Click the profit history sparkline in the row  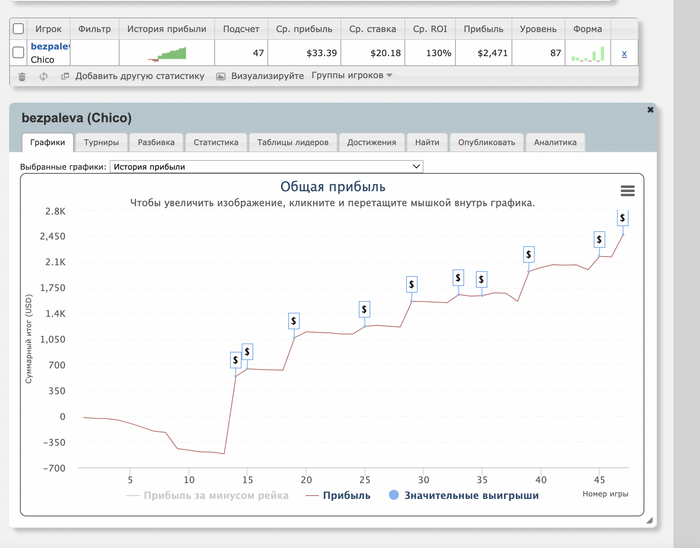(167, 53)
